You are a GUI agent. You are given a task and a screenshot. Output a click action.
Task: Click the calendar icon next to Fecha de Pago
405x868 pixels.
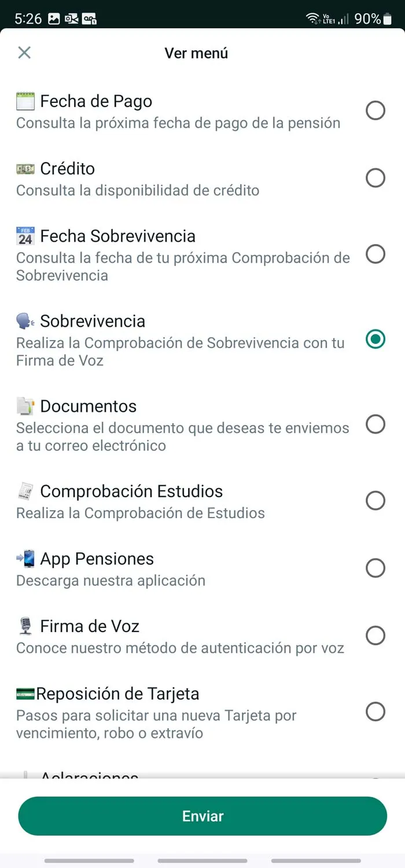coord(24,101)
